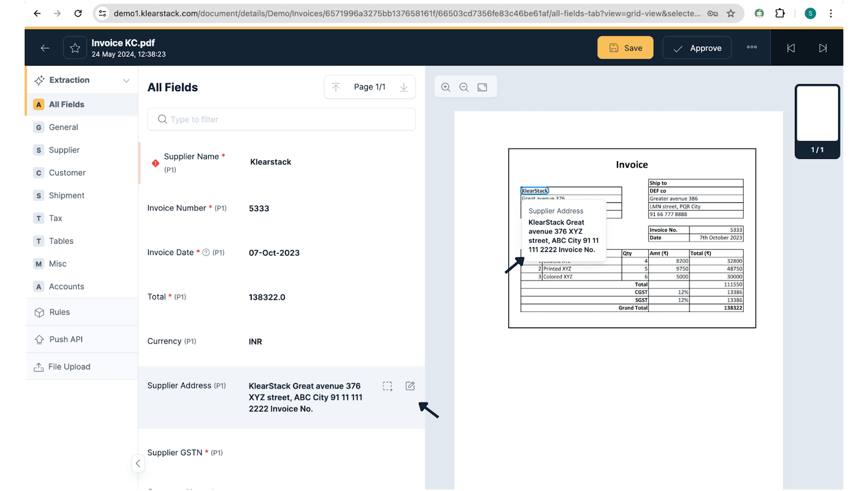Viewport: 868px width, 491px height.
Task: Click highlighted KlearStack text in invoice
Action: 535,190
